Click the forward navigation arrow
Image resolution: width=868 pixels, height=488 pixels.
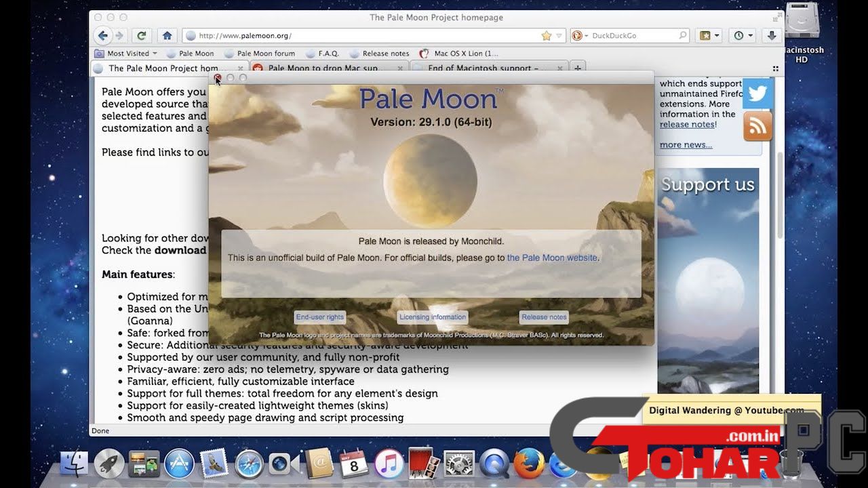click(x=119, y=35)
